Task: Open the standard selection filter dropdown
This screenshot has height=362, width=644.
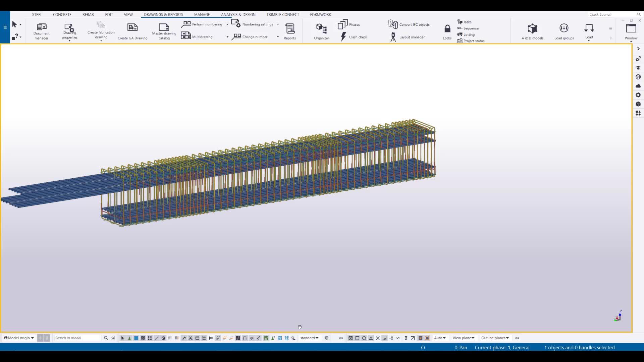Action: tap(309, 338)
